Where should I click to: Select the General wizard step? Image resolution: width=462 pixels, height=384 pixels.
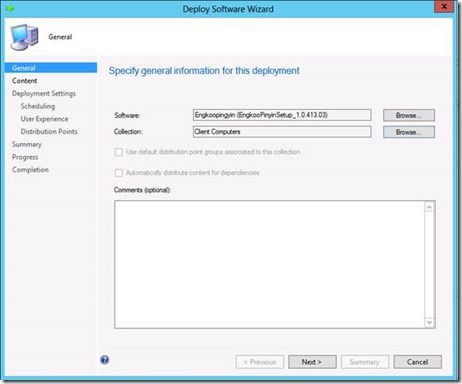pyautogui.click(x=51, y=68)
